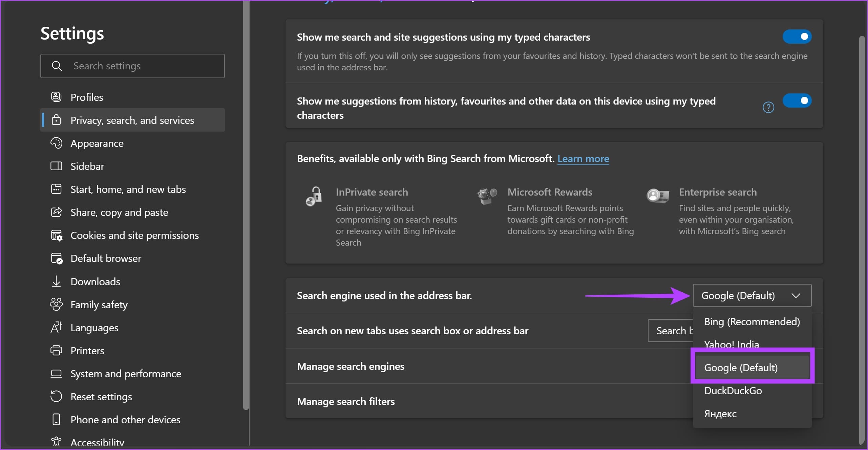Select the Profiles icon in the sidebar
The width and height of the screenshot is (868, 450).
pos(56,97)
